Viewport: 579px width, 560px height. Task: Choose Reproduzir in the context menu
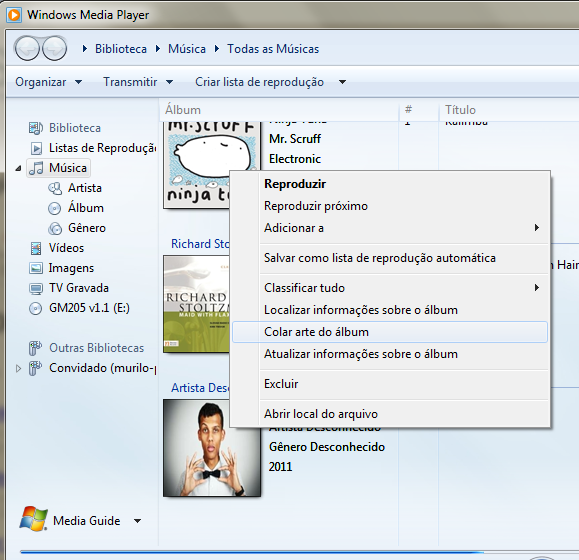click(390, 184)
